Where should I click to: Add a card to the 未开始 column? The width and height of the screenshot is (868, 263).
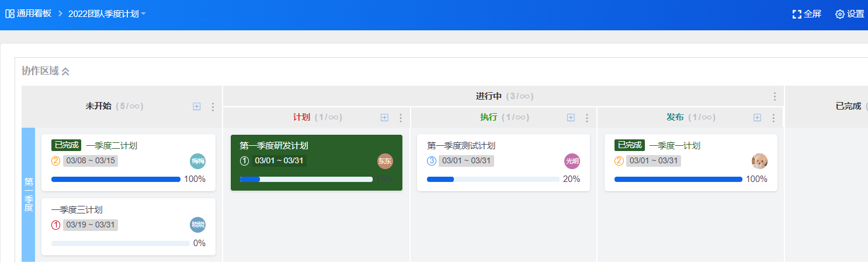(x=197, y=106)
